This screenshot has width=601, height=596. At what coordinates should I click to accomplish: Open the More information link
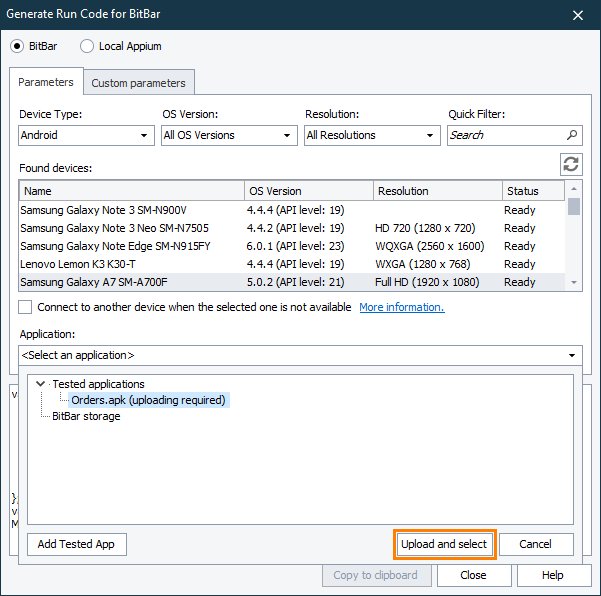coord(401,307)
